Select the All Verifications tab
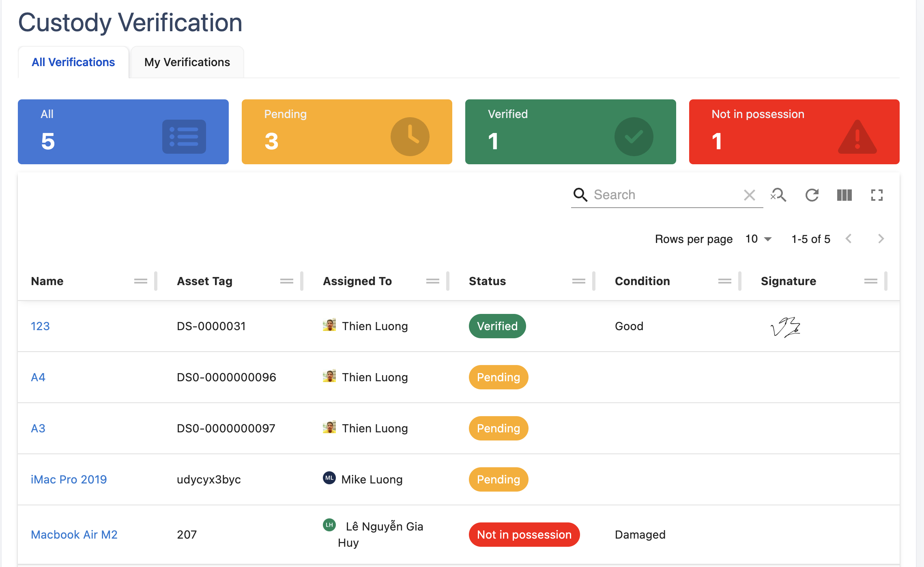Screen dimensions: 924x567 73,62
